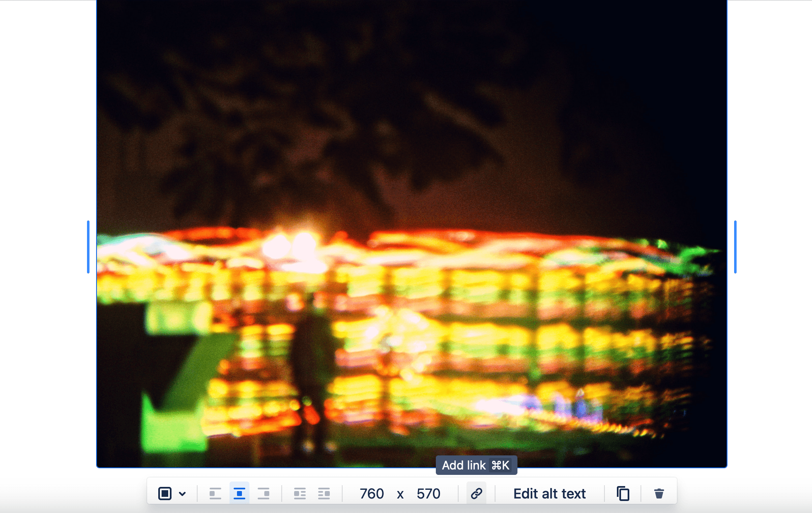This screenshot has height=513, width=812.
Task: Grab the left resize handle of image
Action: tap(88, 247)
